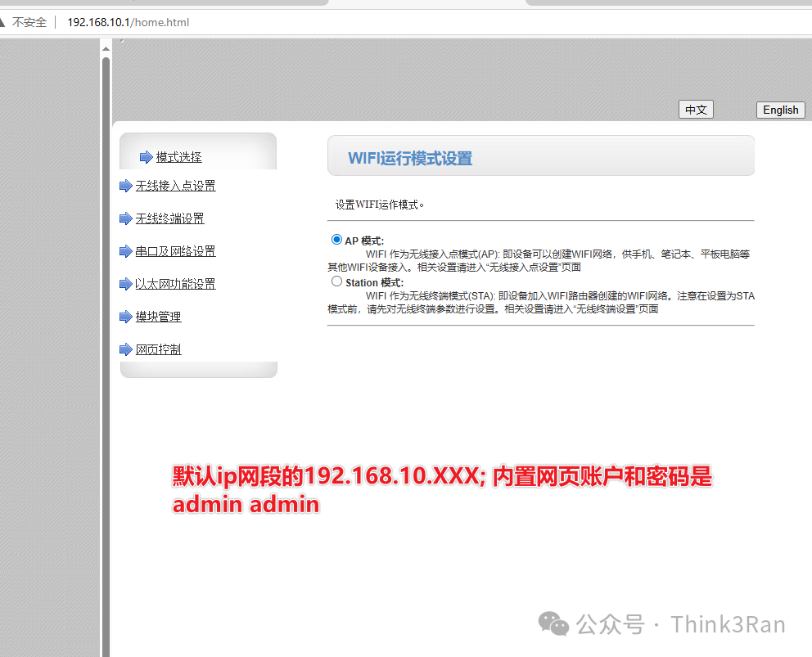
Task: Hit the arrow icon beside 以太网功能设置
Action: pyautogui.click(x=126, y=285)
